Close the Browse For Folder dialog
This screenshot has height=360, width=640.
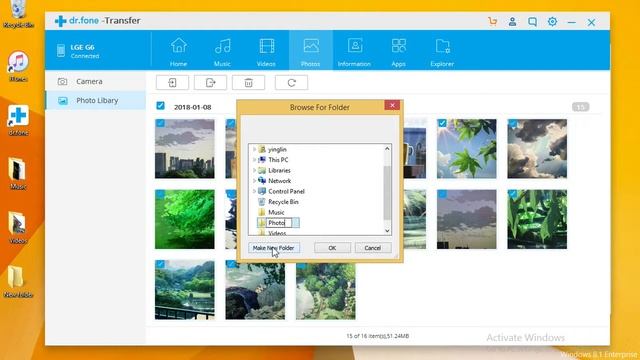[392, 105]
